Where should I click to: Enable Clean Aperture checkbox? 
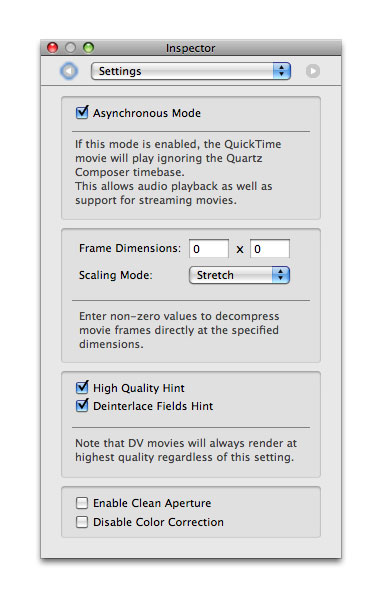click(x=82, y=503)
